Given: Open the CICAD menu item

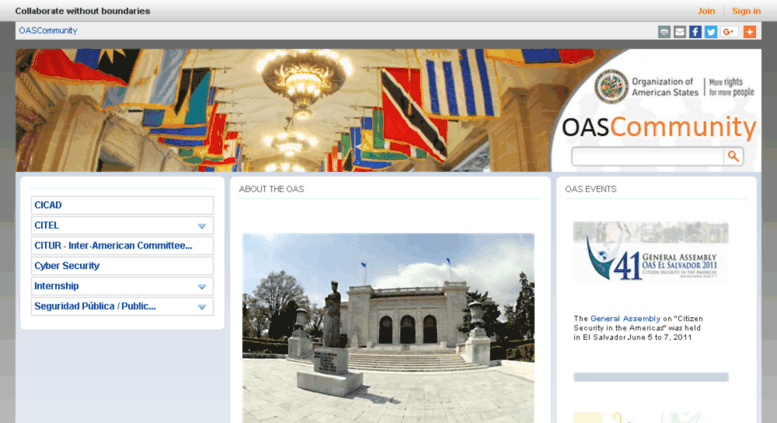Looking at the screenshot, I should (x=122, y=205).
